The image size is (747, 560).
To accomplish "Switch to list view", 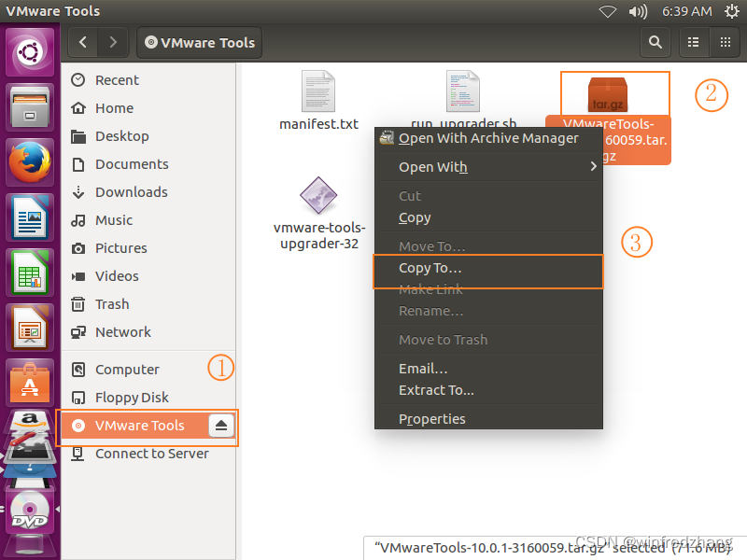I will [x=694, y=42].
